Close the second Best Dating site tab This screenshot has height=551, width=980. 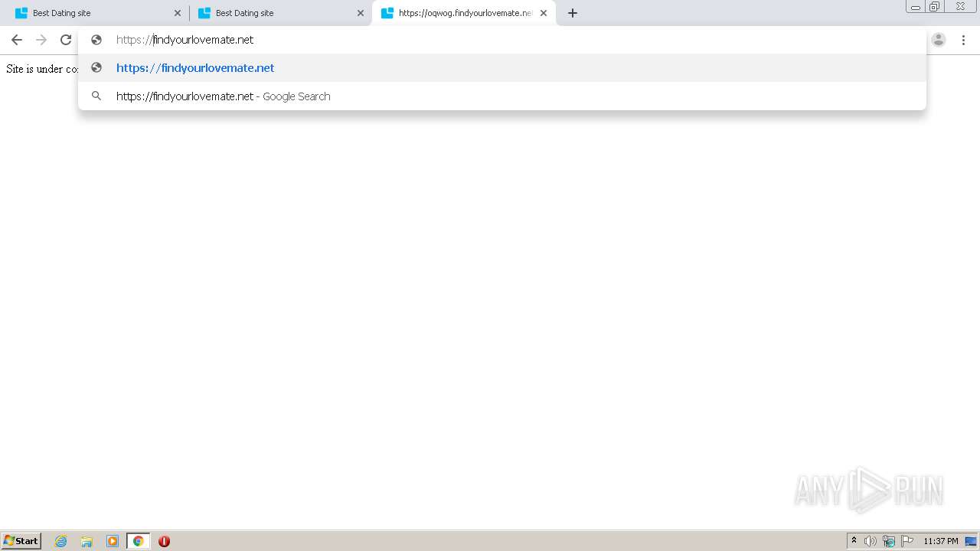tap(361, 13)
